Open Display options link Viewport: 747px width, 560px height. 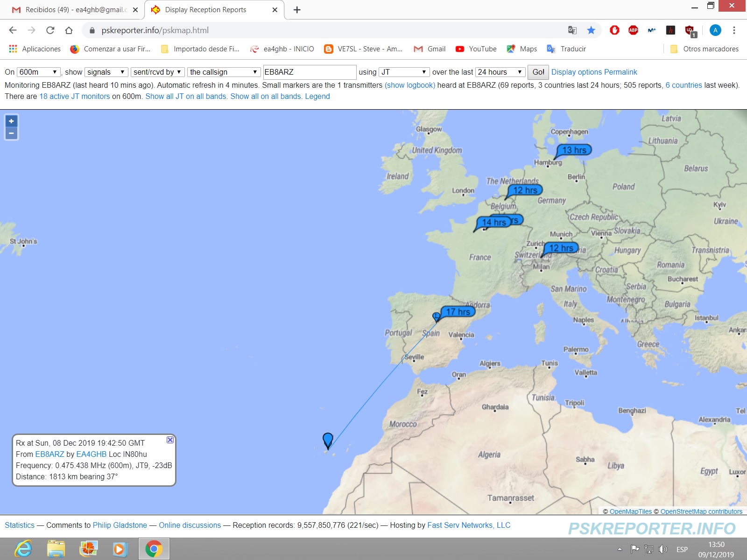coord(577,72)
